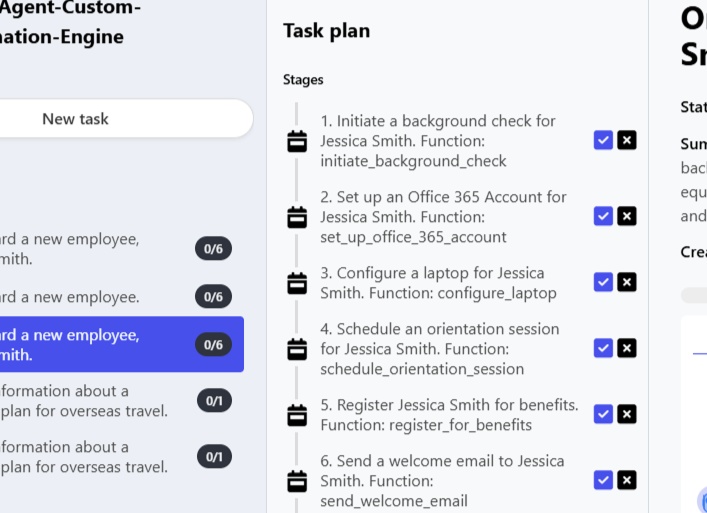The height and width of the screenshot is (513, 707).
Task: Approve the Configure a laptop stage
Action: (603, 282)
